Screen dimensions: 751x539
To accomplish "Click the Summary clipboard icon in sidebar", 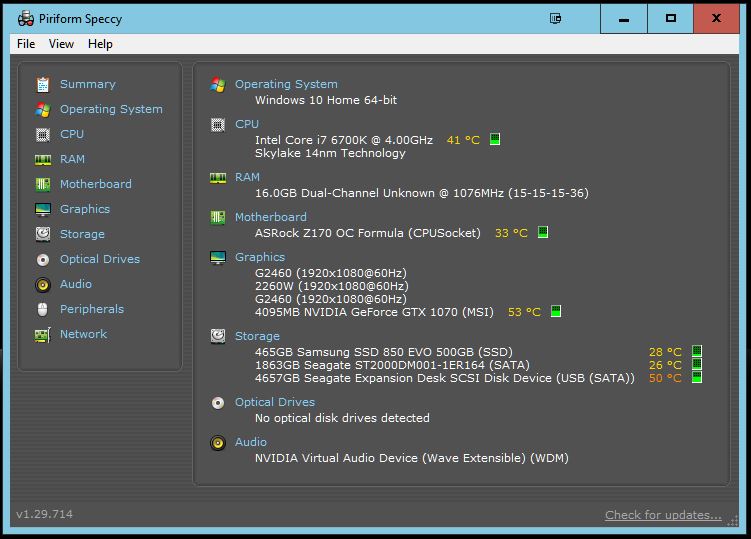I will (x=43, y=84).
